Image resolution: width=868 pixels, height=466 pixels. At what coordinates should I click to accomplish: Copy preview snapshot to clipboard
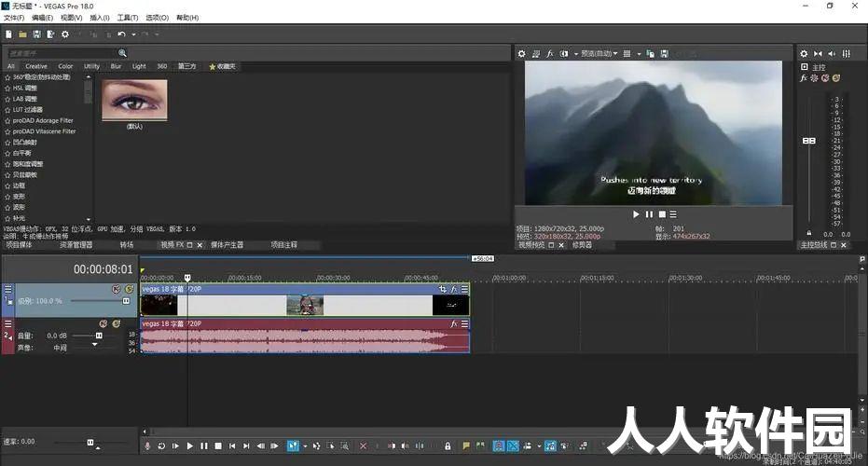tap(651, 54)
